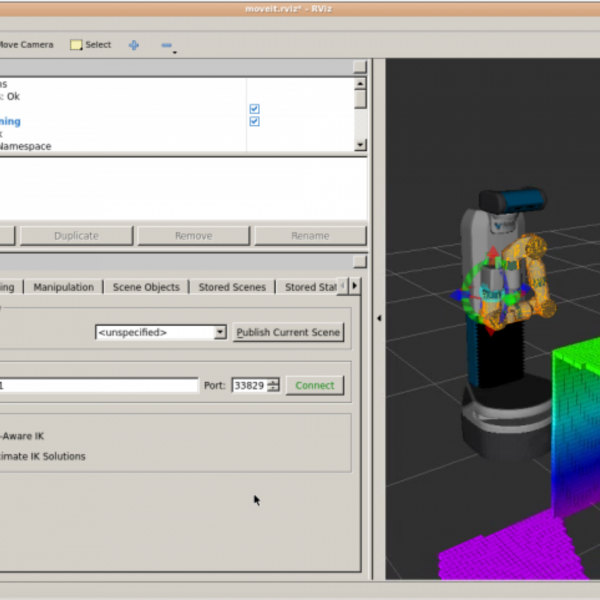Toggle the upper checkbox in the Displays list

254,109
